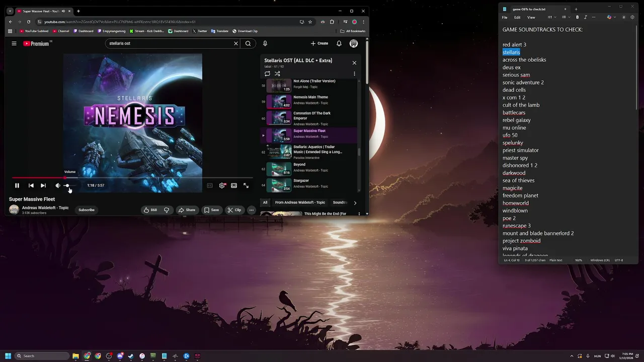Close the Stellaris OST playlist panel
Image resolution: width=644 pixels, height=362 pixels.
click(x=354, y=63)
